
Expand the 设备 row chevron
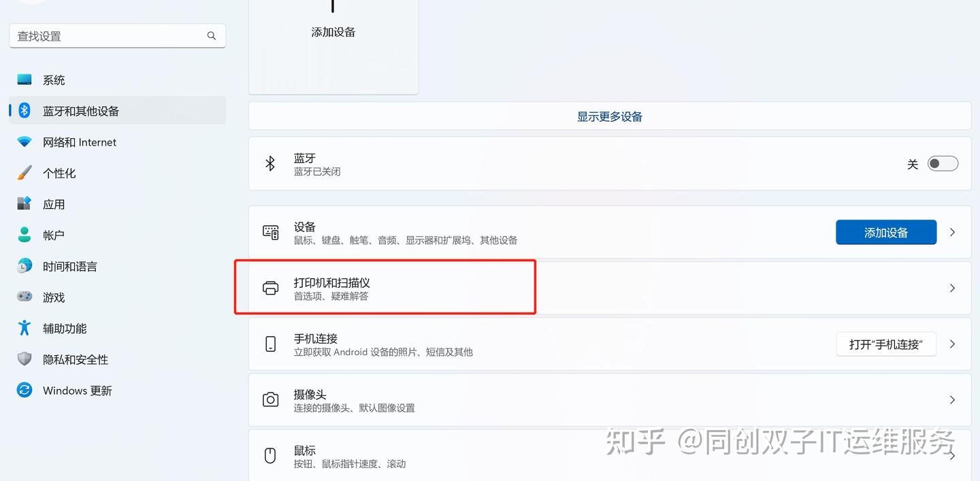(x=952, y=232)
